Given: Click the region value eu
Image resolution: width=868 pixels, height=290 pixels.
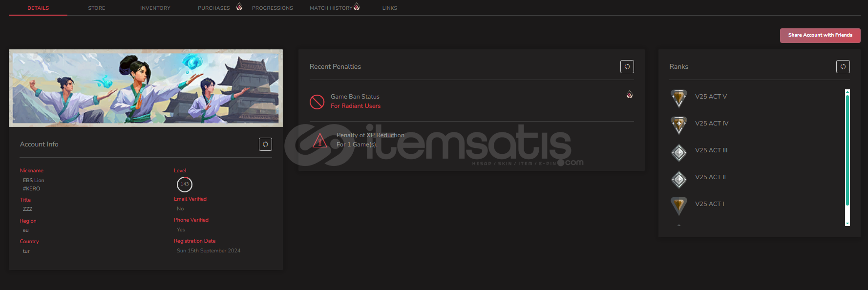Looking at the screenshot, I should (x=26, y=230).
